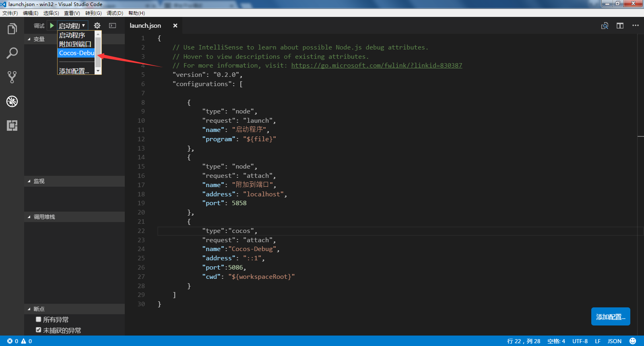Screen dimensions: 644x346
Task: Open the editor more actions ellipsis
Action: click(636, 25)
